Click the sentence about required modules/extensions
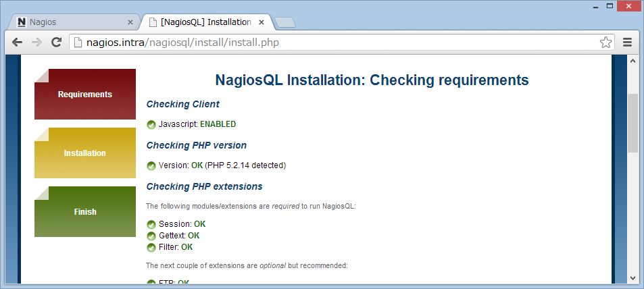Viewport: 644px width, 289px height. click(x=251, y=206)
